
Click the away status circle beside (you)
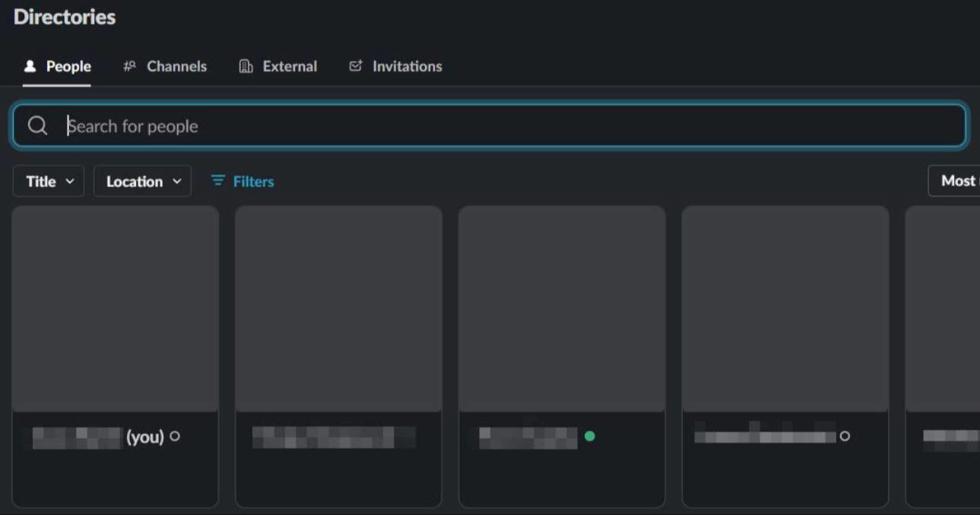pyautogui.click(x=175, y=436)
